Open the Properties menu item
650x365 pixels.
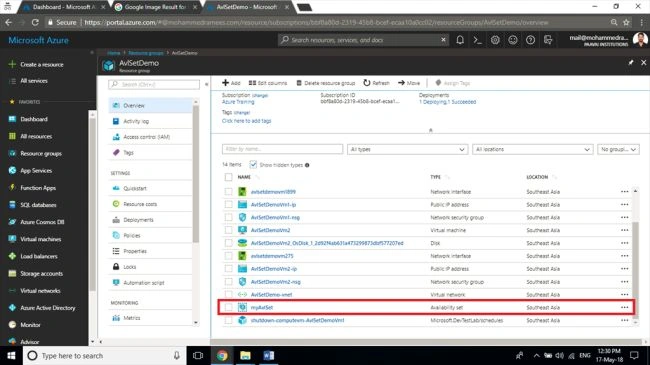(x=151, y=251)
